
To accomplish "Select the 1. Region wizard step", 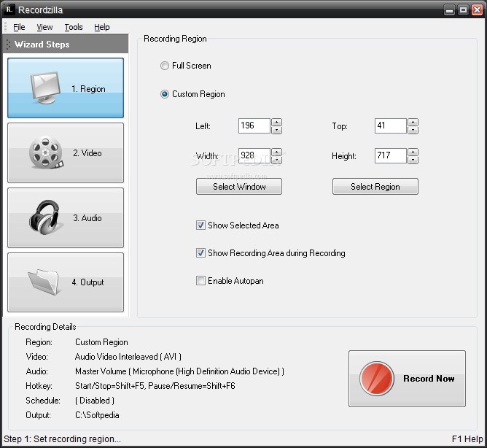I will pos(66,88).
